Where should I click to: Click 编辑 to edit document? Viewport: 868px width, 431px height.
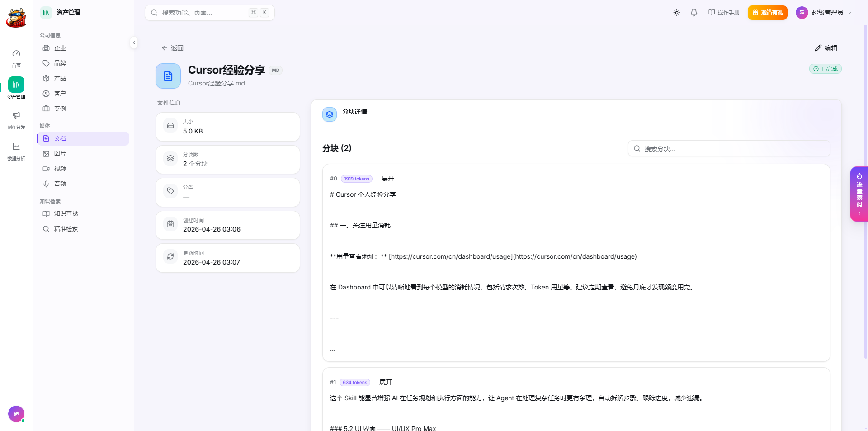826,48
